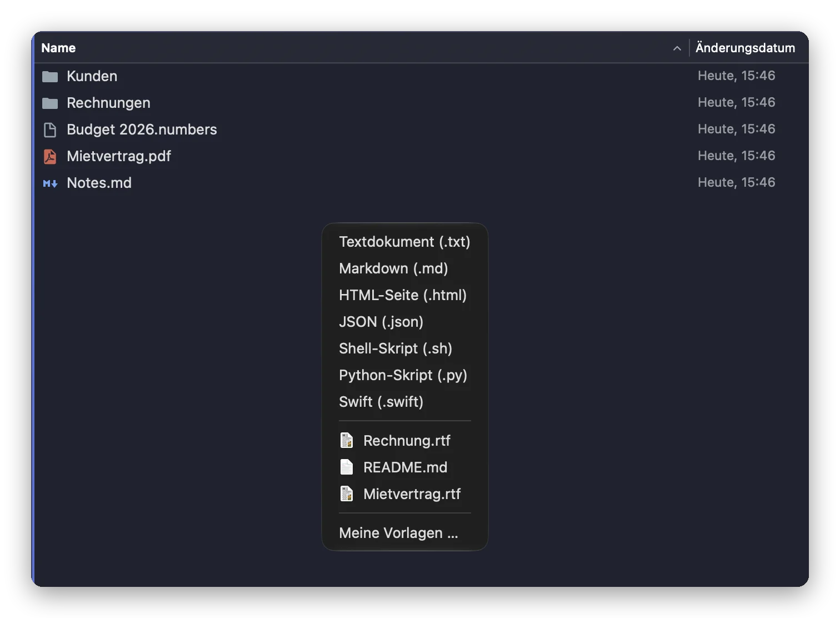
Task: Click the Mietvertrag.rtf template icon
Action: tap(347, 494)
